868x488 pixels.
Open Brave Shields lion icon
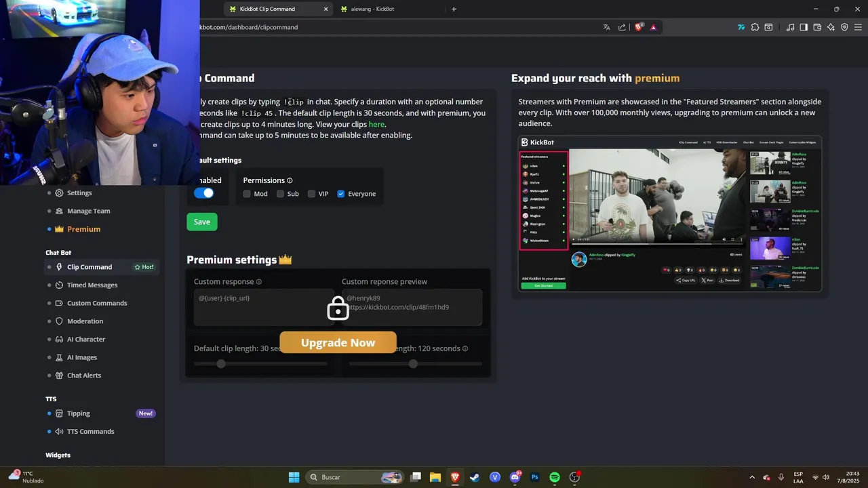point(639,27)
